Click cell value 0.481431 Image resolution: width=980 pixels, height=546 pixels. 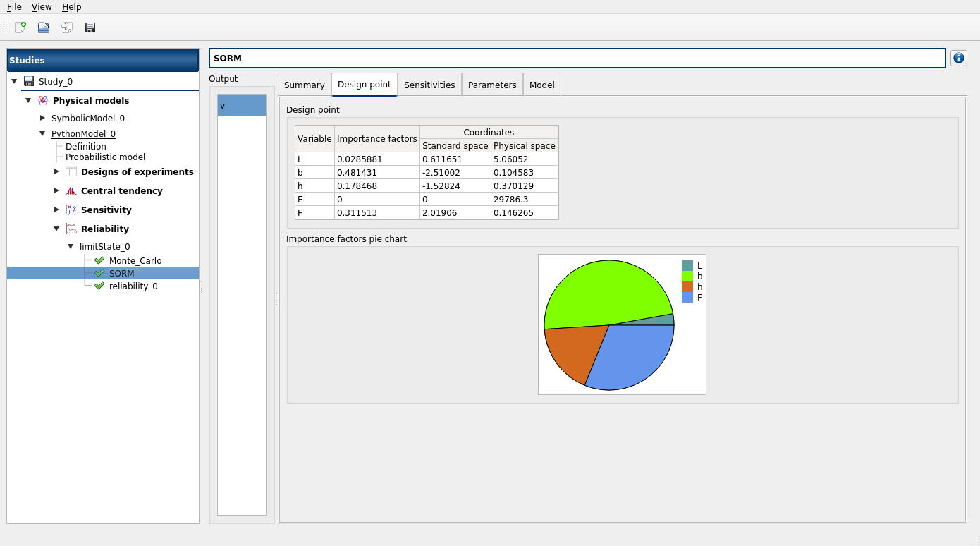coord(377,172)
